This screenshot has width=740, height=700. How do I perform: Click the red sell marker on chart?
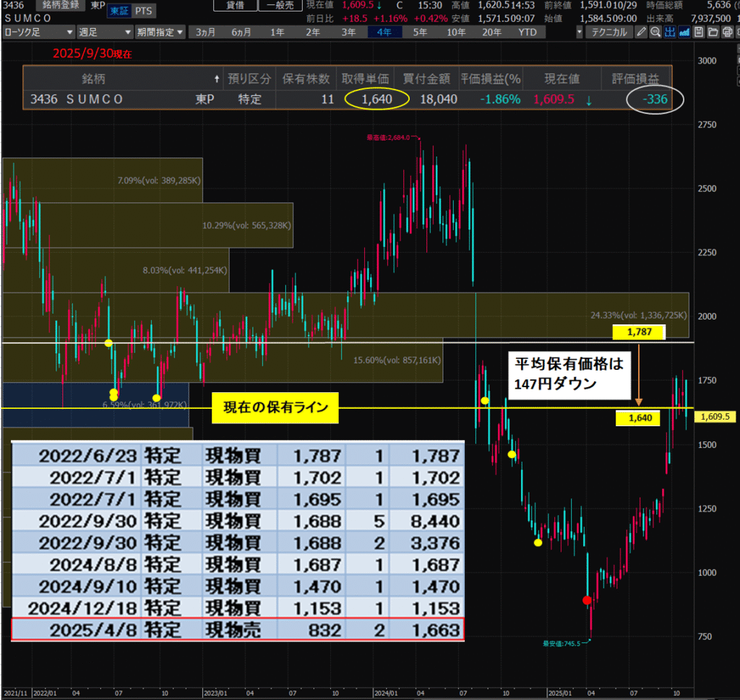(587, 600)
